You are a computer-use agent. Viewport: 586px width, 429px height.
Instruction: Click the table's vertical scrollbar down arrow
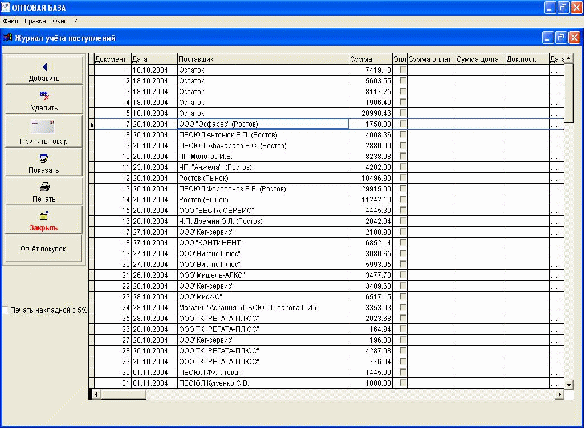point(568,384)
